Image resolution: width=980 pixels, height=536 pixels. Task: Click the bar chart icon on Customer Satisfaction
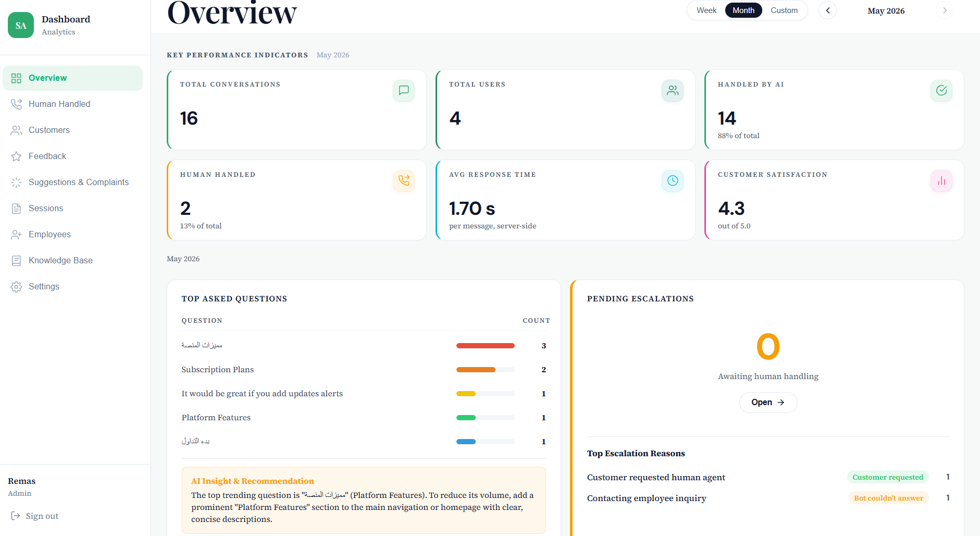tap(941, 180)
